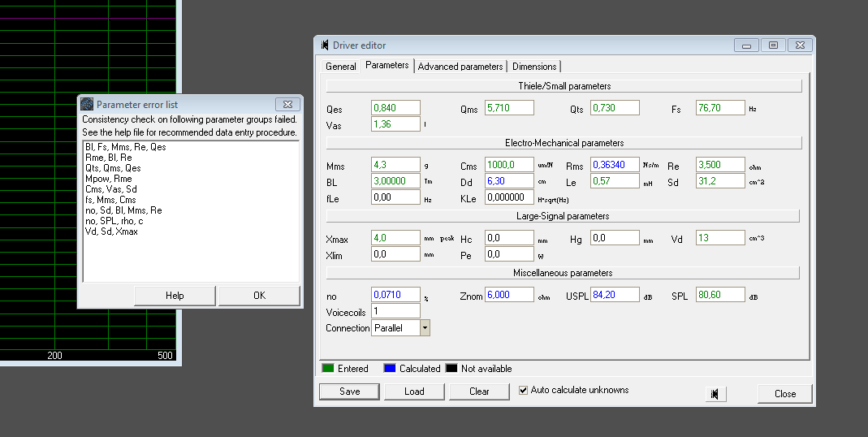Select 'Qts, Qms, Qes' error entry

coord(113,168)
